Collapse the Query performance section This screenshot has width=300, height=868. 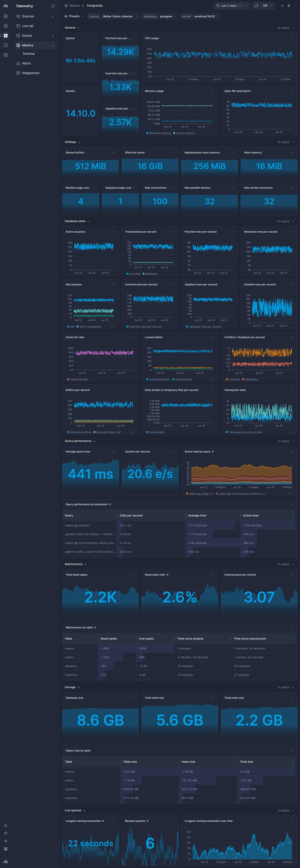tap(80, 441)
